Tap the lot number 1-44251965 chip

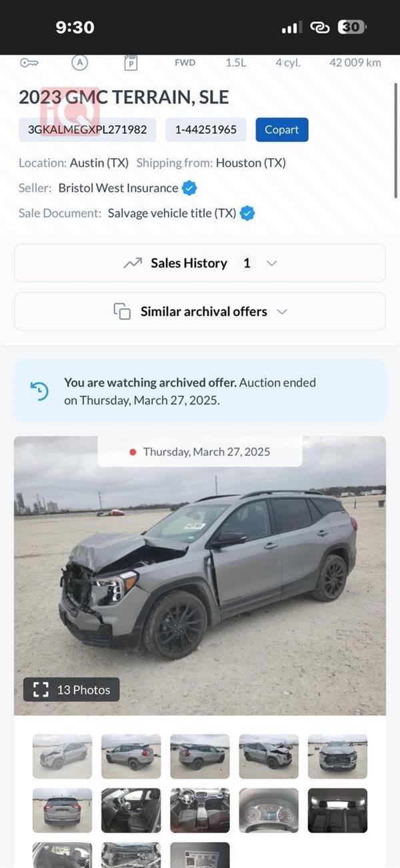[x=205, y=129]
